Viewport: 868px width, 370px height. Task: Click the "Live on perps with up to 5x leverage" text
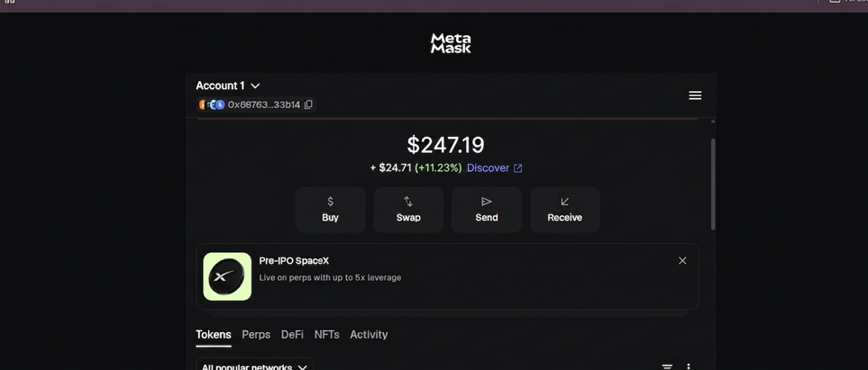[330, 277]
